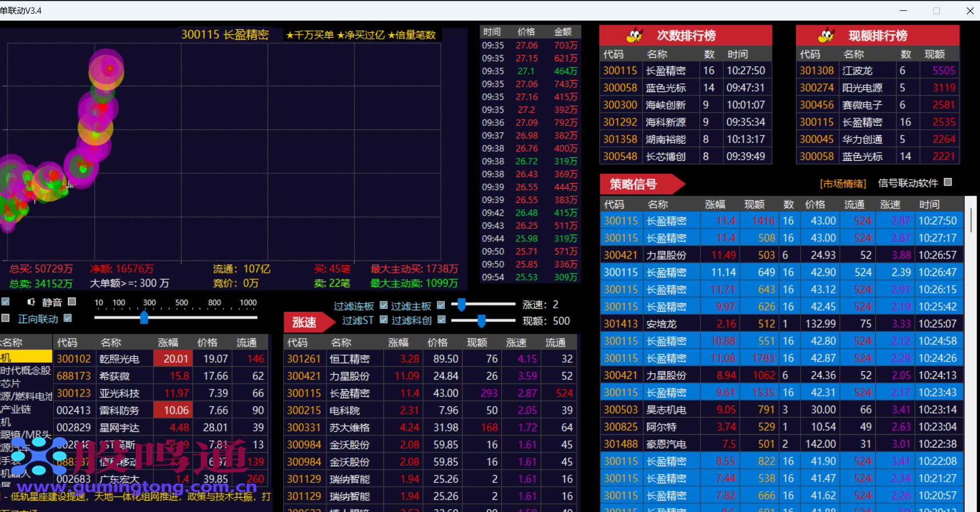
Task: Minimize the application window
Action: (903, 10)
